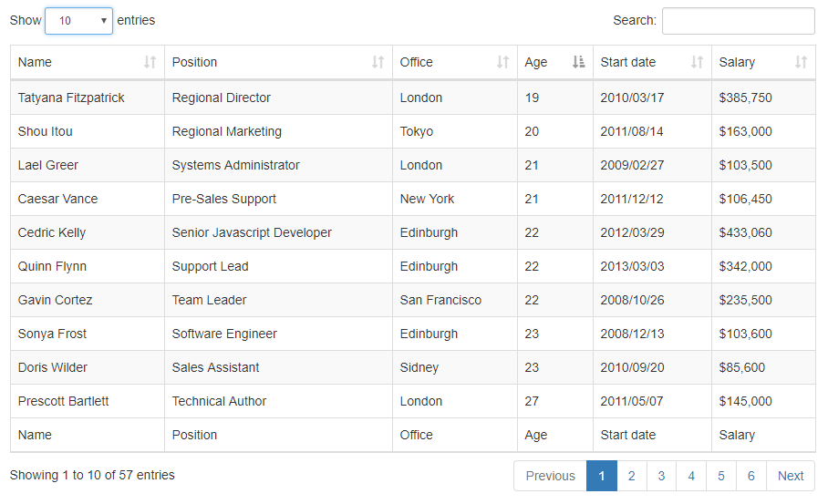Click the age 19 cell

point(555,98)
